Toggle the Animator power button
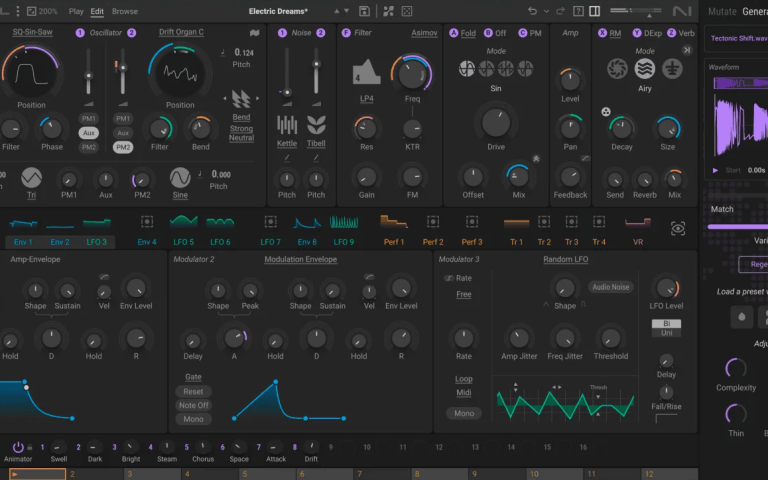Image resolution: width=768 pixels, height=480 pixels. click(18, 447)
